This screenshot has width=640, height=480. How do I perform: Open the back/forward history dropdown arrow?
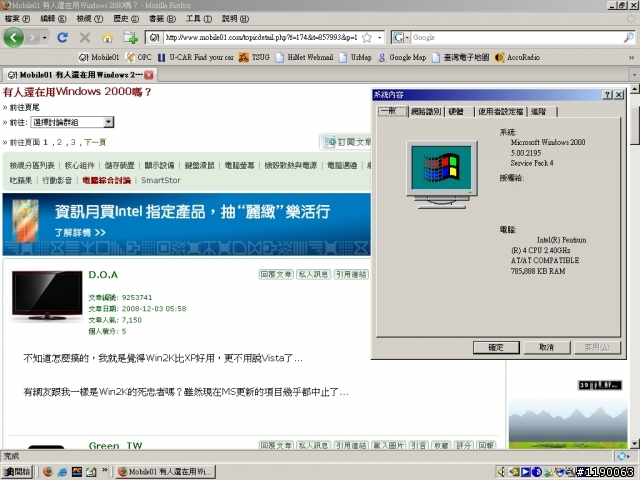click(x=44, y=38)
